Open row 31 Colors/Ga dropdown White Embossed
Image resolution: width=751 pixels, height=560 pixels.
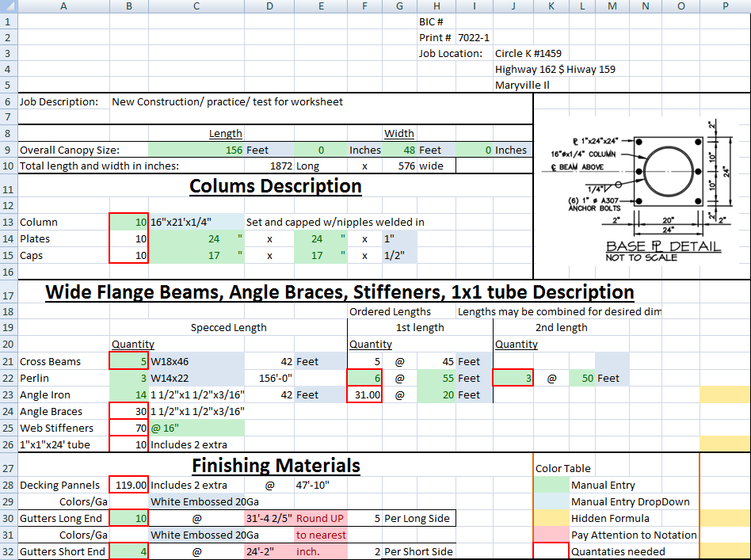click(196, 535)
